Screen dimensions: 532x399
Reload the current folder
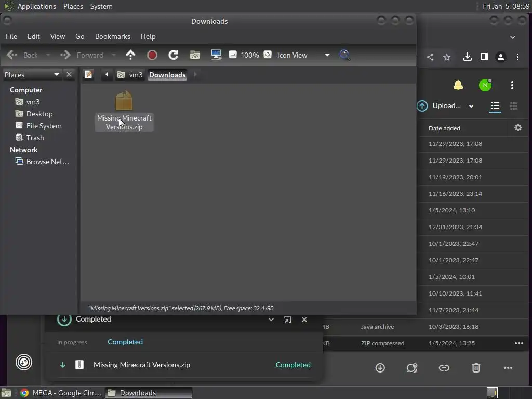click(174, 55)
